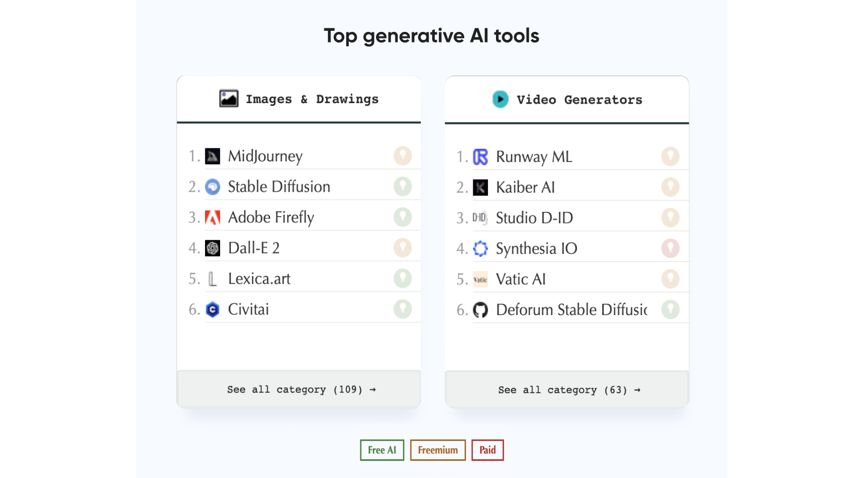Select the Deforum Stable Diffusion GitHub icon

481,310
